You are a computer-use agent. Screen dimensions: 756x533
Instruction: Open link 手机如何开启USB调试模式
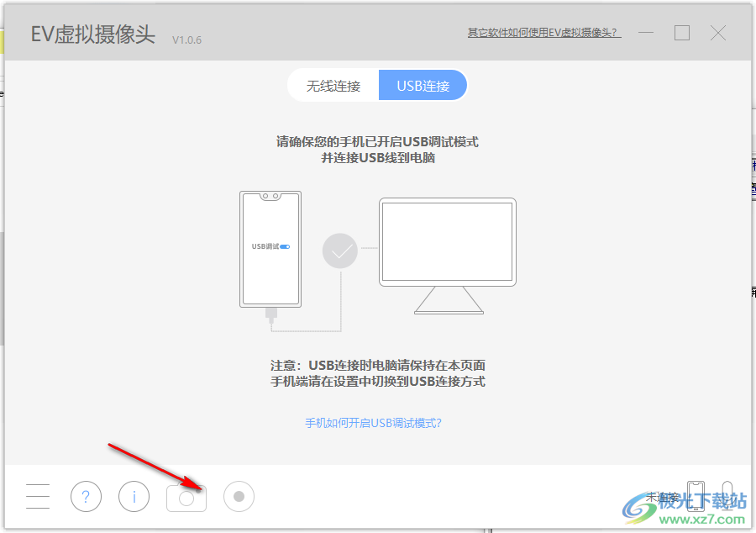click(373, 423)
